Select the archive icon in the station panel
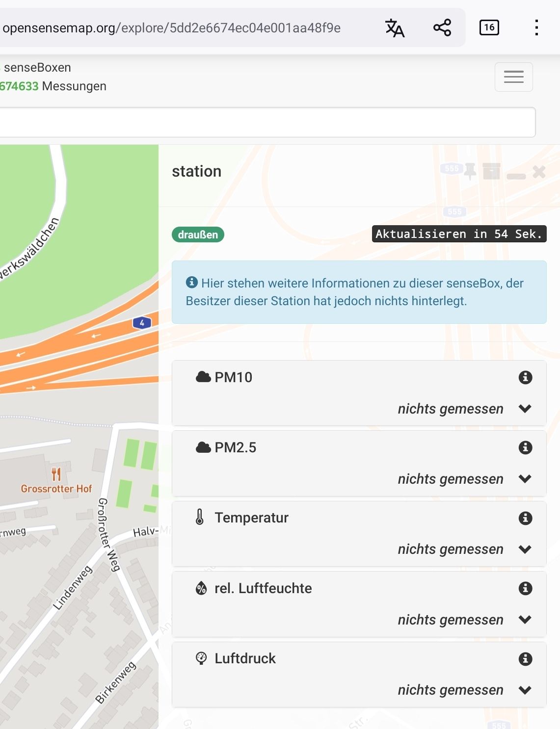The width and height of the screenshot is (560, 729). 491,171
